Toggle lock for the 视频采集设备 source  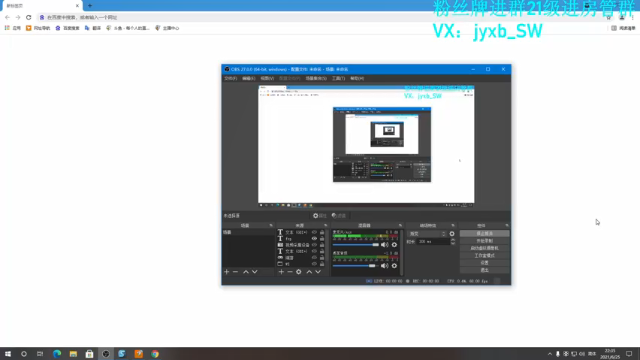point(322,245)
